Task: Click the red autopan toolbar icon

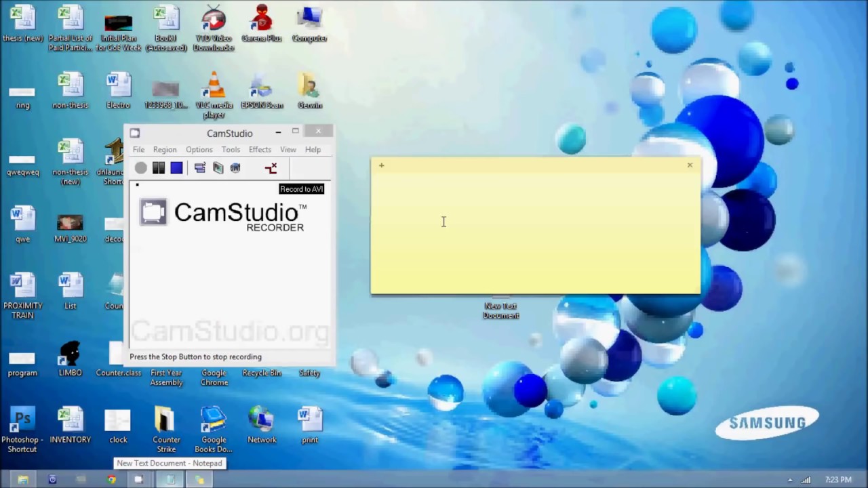Action: [x=271, y=168]
